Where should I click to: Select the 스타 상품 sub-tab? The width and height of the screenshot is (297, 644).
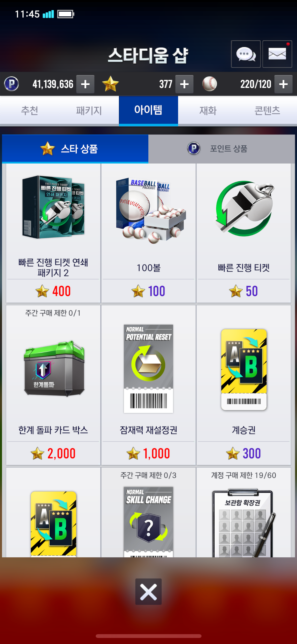75,149
